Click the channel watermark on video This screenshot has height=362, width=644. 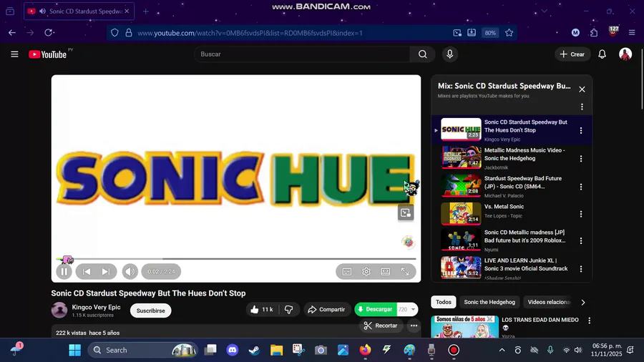[x=409, y=242]
